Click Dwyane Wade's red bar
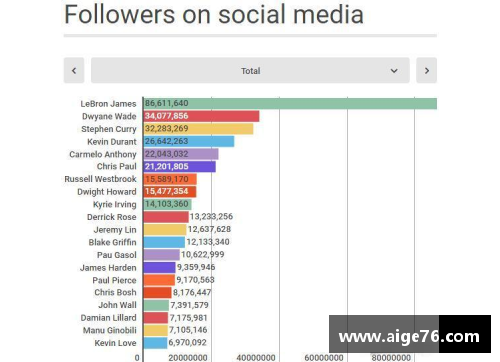Image resolution: width=500 pixels, height=362 pixels. coord(201,116)
